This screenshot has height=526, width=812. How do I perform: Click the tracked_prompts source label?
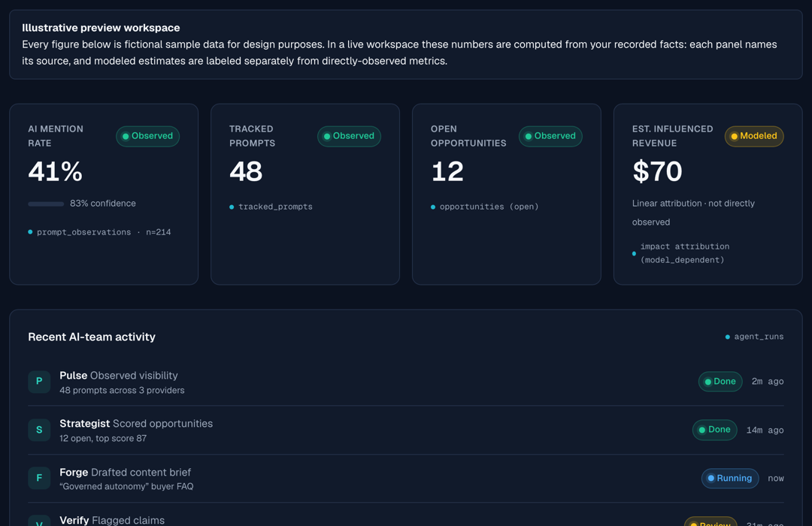[x=271, y=207]
